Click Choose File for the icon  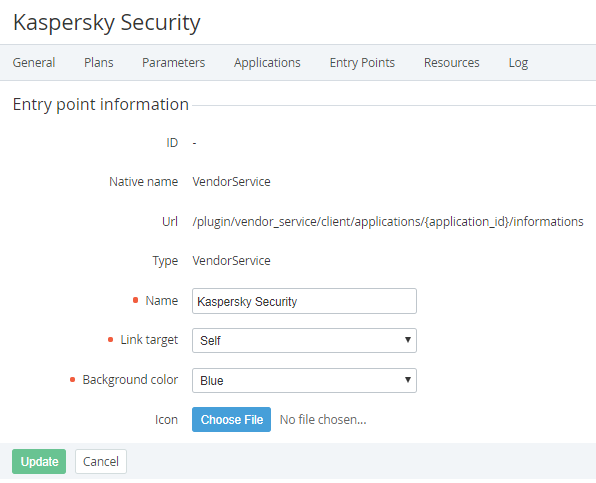tap(231, 420)
